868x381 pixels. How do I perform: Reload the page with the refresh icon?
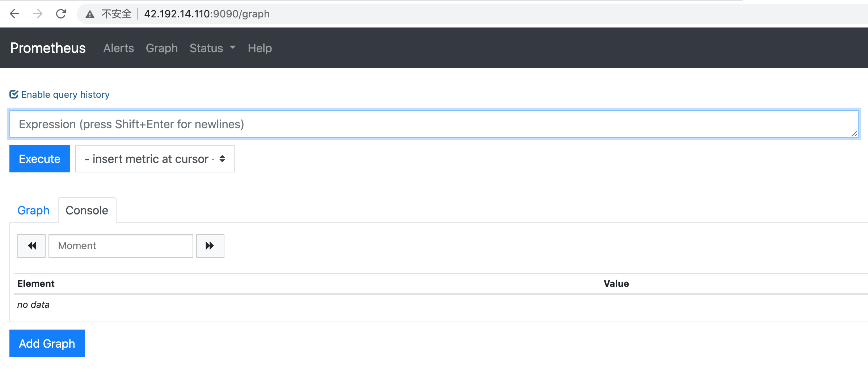(61, 14)
